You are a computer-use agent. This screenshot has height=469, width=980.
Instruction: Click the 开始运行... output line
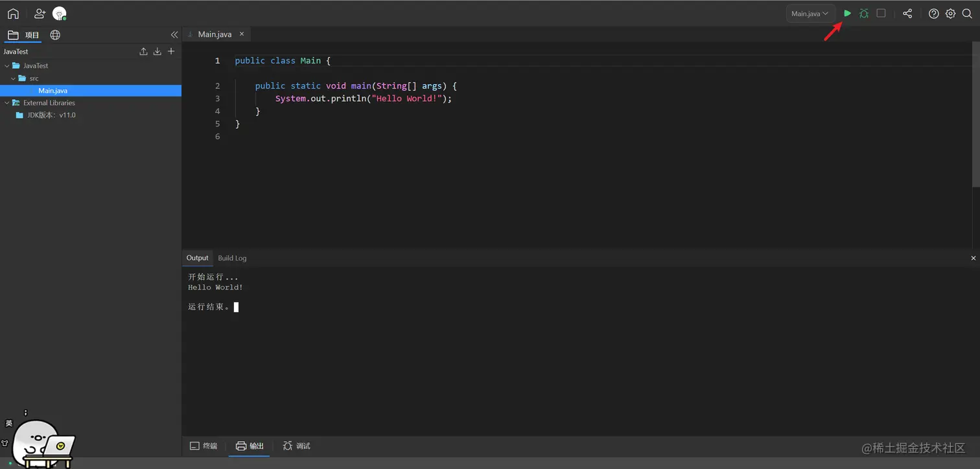(213, 277)
